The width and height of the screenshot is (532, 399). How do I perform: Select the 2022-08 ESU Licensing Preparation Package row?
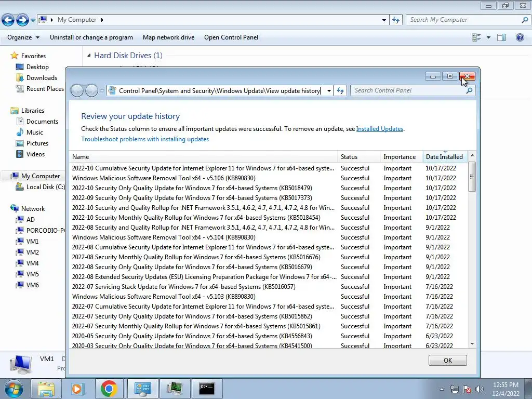tap(268, 277)
